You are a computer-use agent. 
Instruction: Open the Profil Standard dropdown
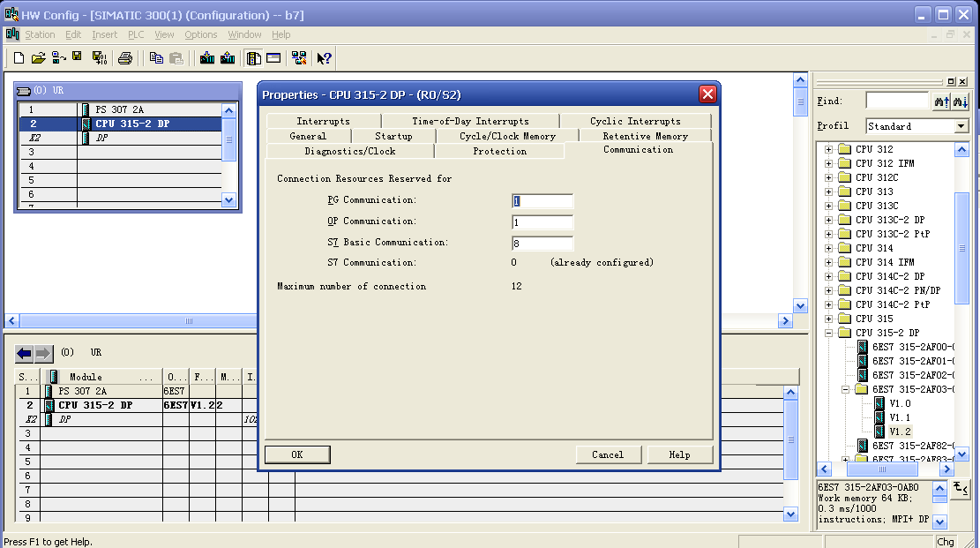tap(961, 126)
